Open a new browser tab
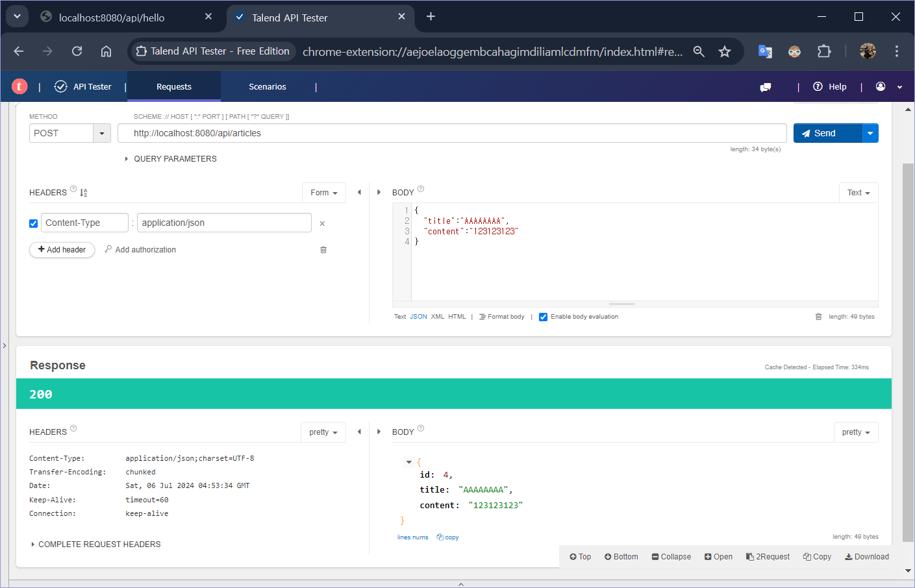The width and height of the screenshot is (915, 588). click(431, 17)
